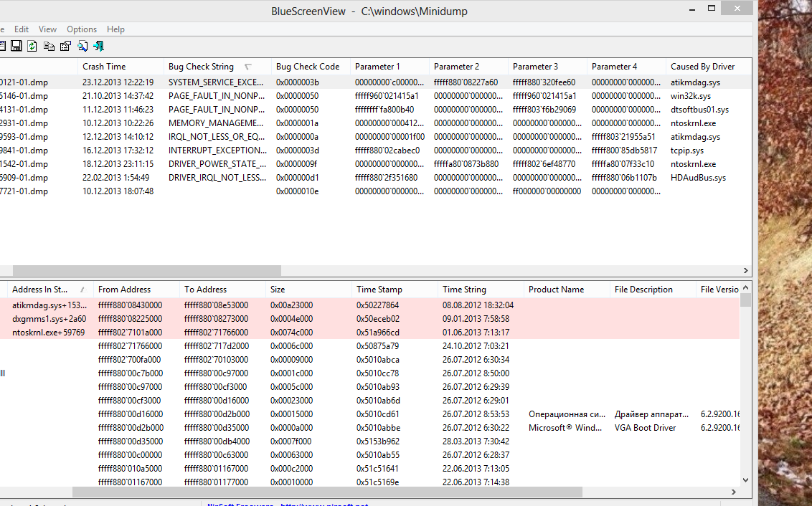Image resolution: width=812 pixels, height=506 pixels.
Task: Select the MEMORY_MANAGEME... crash row
Action: pyautogui.click(x=375, y=123)
